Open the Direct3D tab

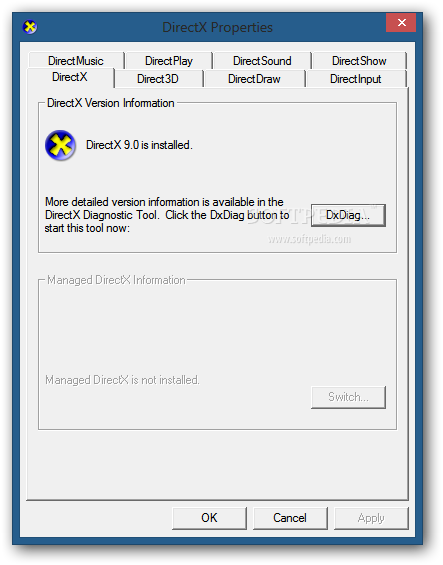158,79
